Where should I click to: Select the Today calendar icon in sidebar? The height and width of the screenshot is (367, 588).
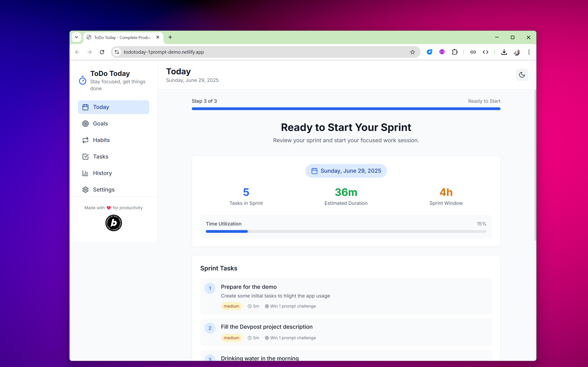[85, 107]
